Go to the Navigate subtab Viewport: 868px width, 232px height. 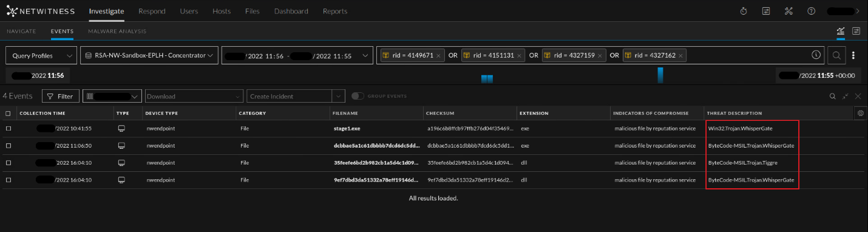coord(21,31)
